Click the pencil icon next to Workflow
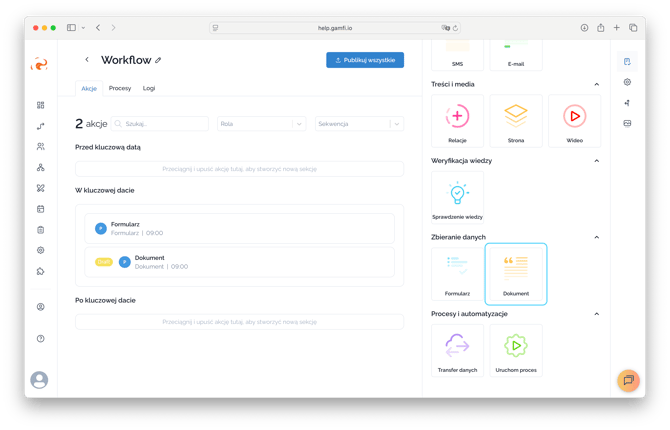Image resolution: width=670 pixels, height=430 pixels. [159, 60]
